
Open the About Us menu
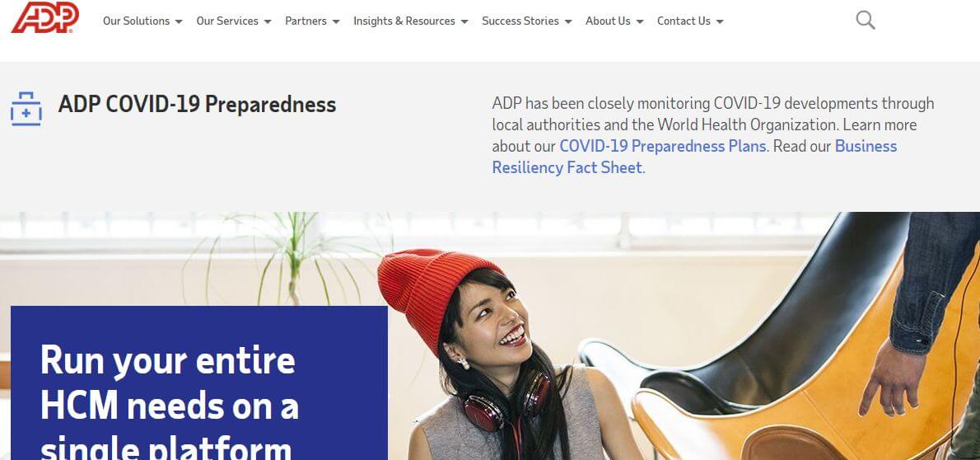tap(608, 21)
